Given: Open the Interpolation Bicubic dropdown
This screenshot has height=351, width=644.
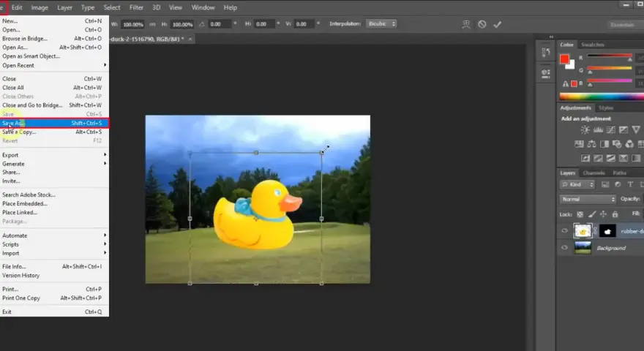Looking at the screenshot, I should (x=381, y=24).
